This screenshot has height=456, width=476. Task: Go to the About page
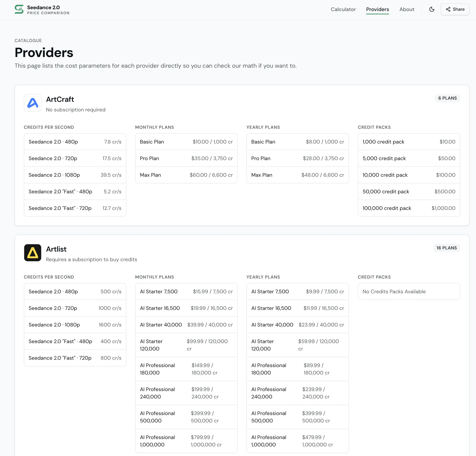tap(407, 9)
